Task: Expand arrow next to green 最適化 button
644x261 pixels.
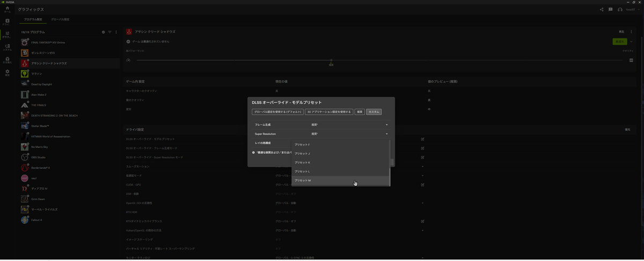Action: 631,42
